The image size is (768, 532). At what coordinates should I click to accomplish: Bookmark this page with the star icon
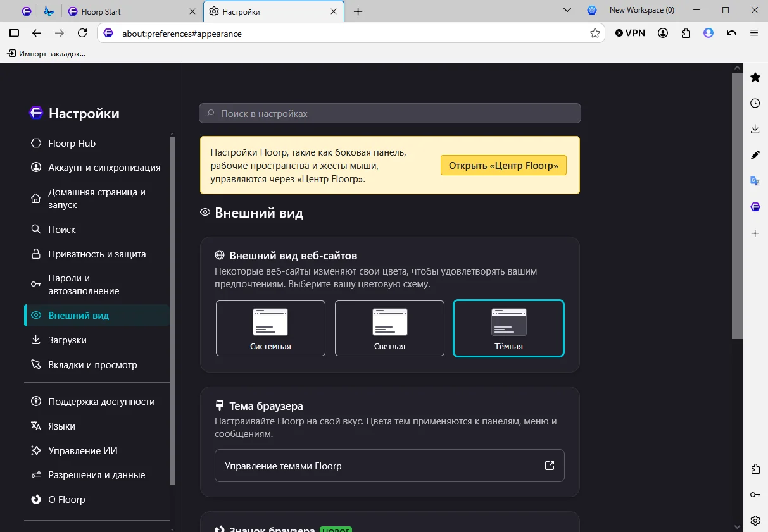(x=595, y=33)
